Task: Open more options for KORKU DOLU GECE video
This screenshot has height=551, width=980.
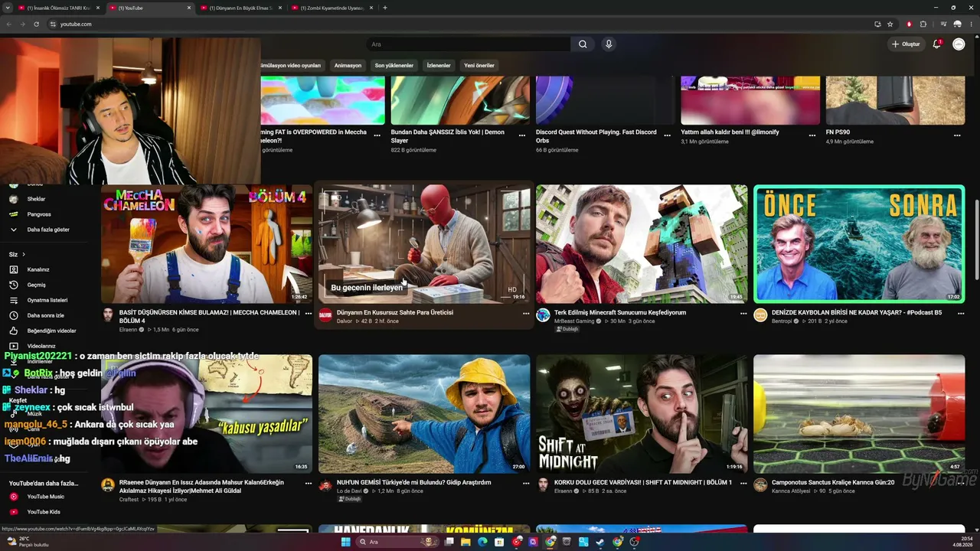Action: point(743,483)
